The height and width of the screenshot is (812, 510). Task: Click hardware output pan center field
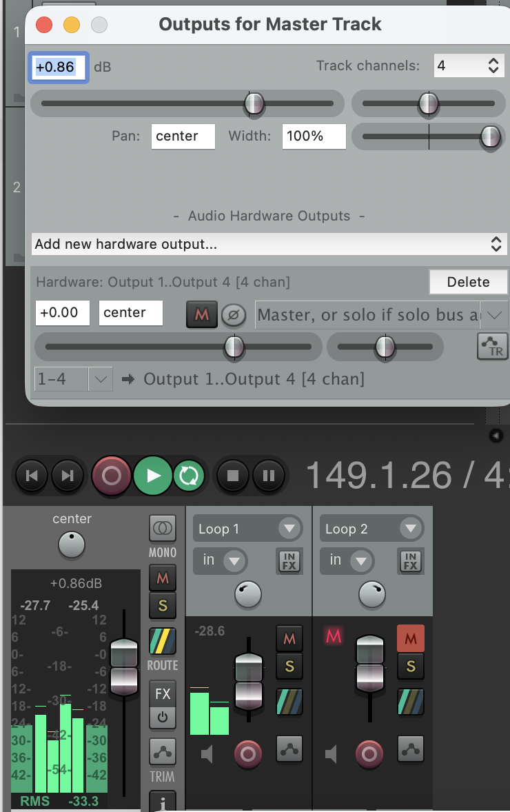coord(130,313)
